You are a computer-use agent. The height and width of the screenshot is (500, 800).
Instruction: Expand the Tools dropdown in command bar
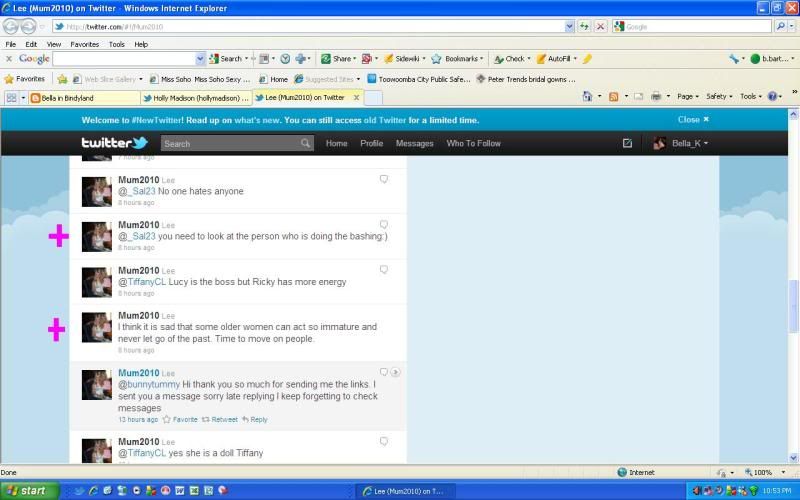click(x=751, y=96)
